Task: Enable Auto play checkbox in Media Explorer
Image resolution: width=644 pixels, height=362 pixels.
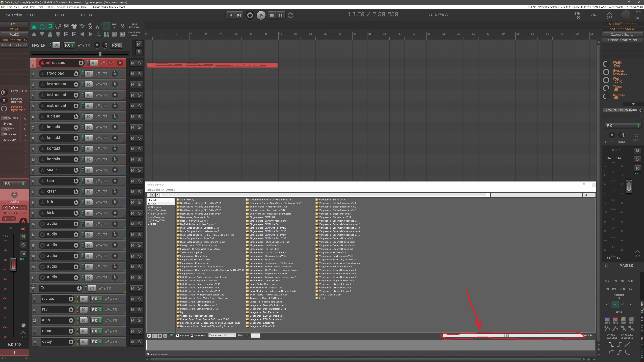Action: point(177,336)
